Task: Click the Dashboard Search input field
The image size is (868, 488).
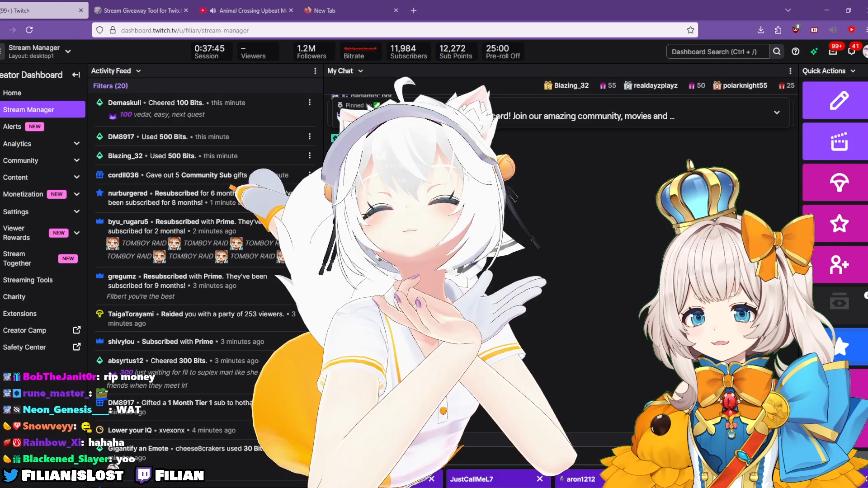Action: tap(717, 52)
